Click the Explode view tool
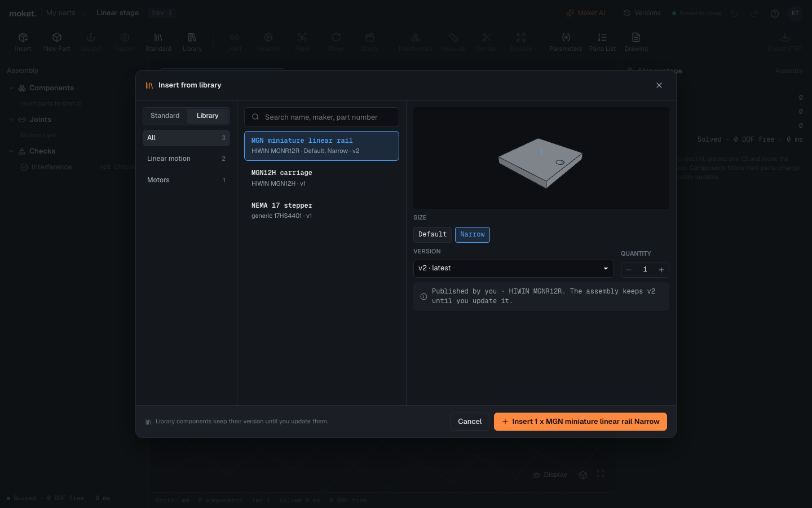 click(521, 42)
